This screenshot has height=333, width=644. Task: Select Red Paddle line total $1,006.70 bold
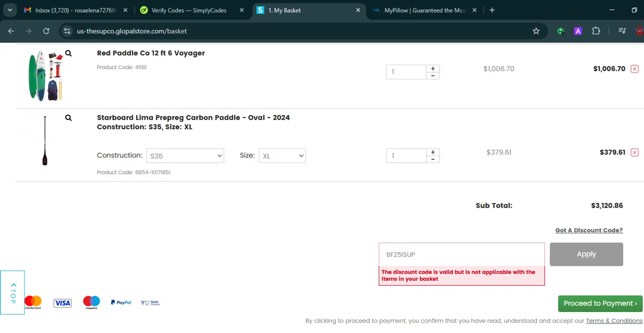[609, 69]
